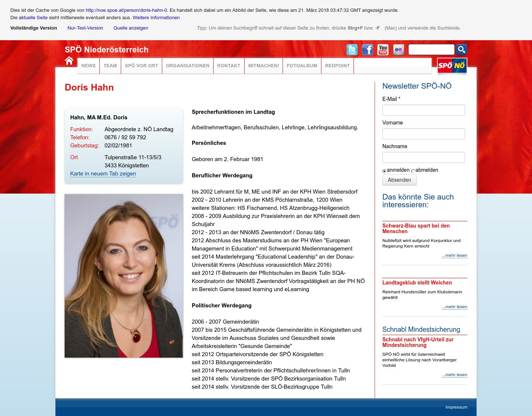Click address 'Tulpenstraße 11-13/5/3'
This screenshot has width=532, height=416.
[133, 157]
